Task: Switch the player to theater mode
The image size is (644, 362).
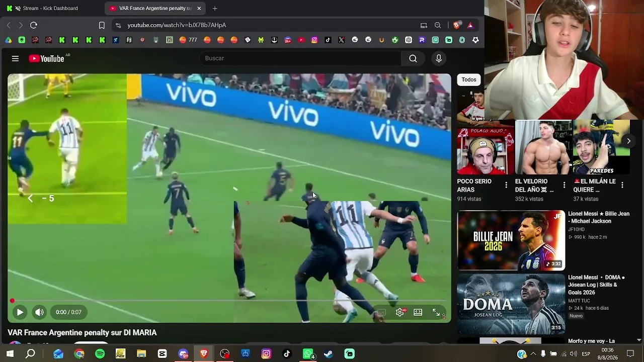Action: pyautogui.click(x=418, y=312)
